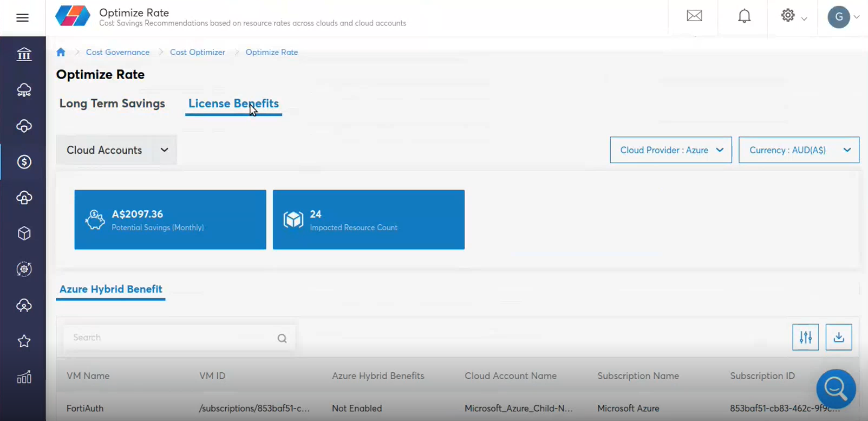The image size is (868, 421).
Task: Click the VM Name column header
Action: (88, 375)
